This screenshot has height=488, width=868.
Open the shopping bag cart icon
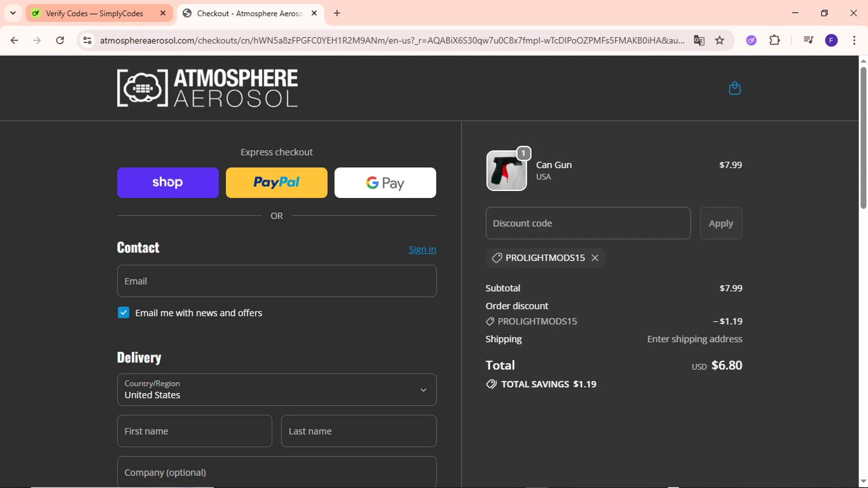[x=734, y=88]
